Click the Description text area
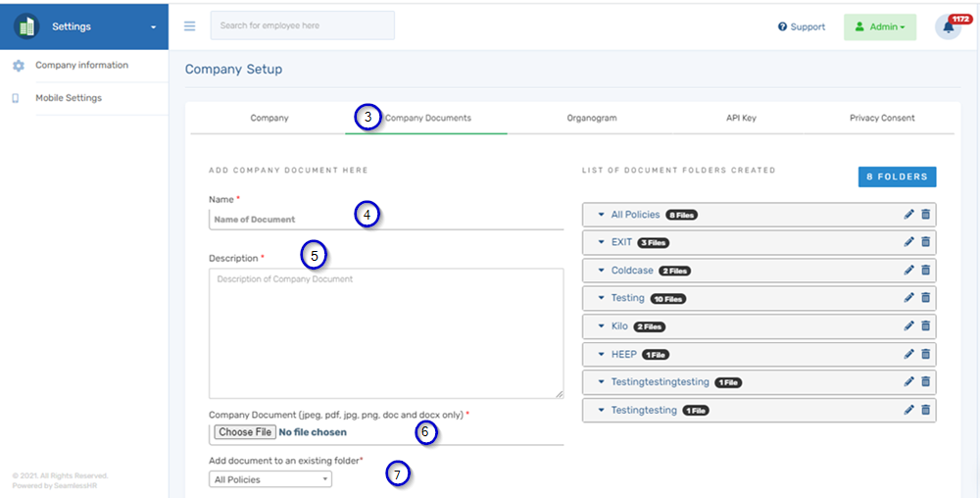980x498 pixels. (x=386, y=333)
